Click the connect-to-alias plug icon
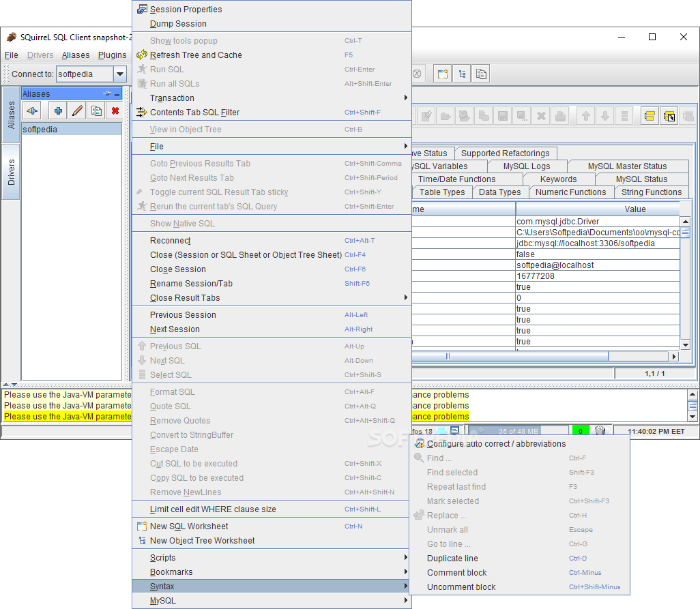The height and width of the screenshot is (609, 700). pos(32,110)
